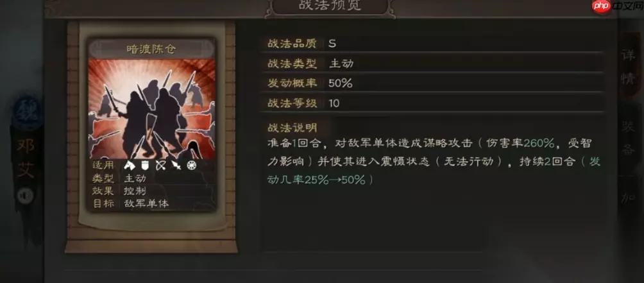Click the 暗渡陈仓 tactic artwork
This screenshot has width=644, height=283.
[x=152, y=109]
